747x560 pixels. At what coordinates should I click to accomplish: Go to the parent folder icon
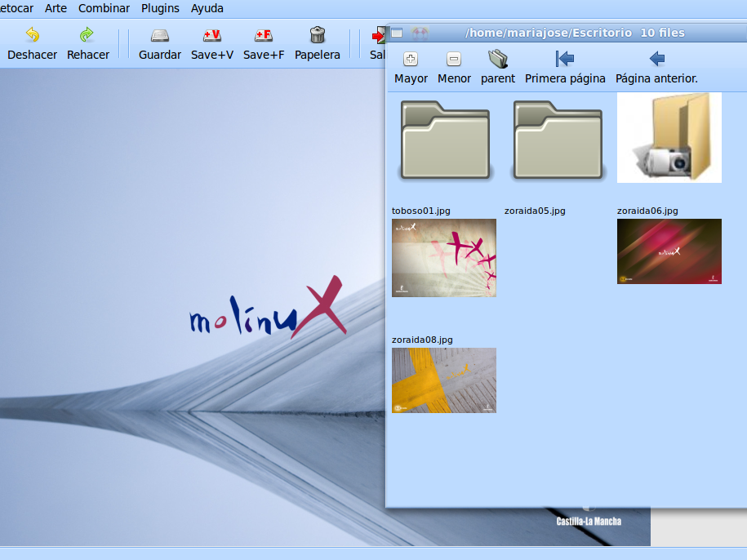[x=498, y=59]
